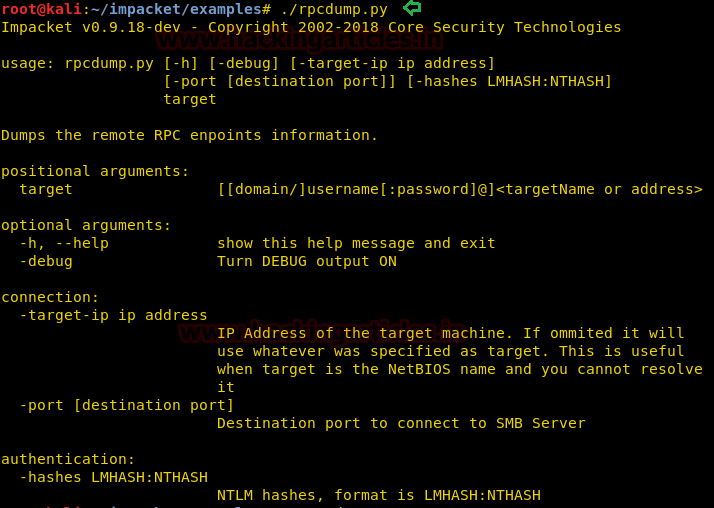Click the "positional arguments:" heading
This screenshot has width=714, height=508.
coord(95,171)
